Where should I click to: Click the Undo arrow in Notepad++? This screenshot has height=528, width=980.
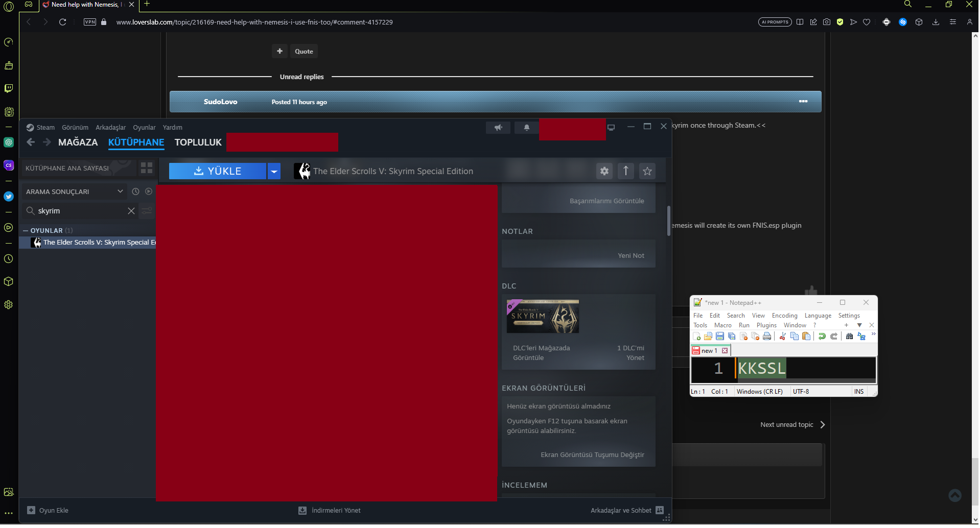822,337
